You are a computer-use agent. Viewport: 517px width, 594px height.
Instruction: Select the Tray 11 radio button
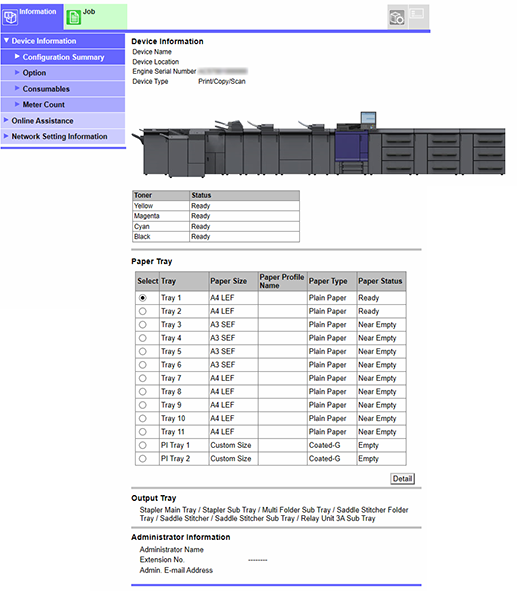(x=142, y=432)
